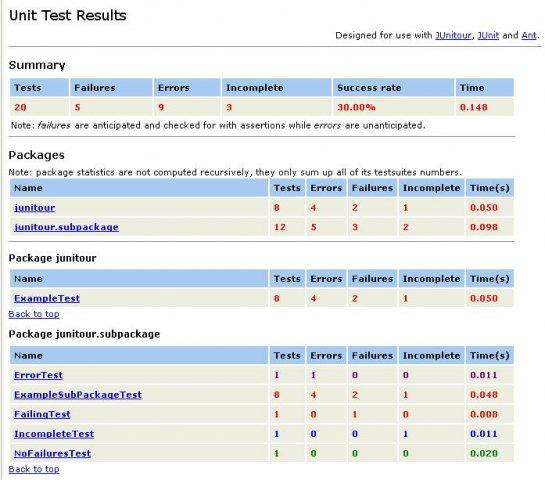Screen dimensions: 545x480
Task: Open the IncompleteTest link
Action: point(54,434)
